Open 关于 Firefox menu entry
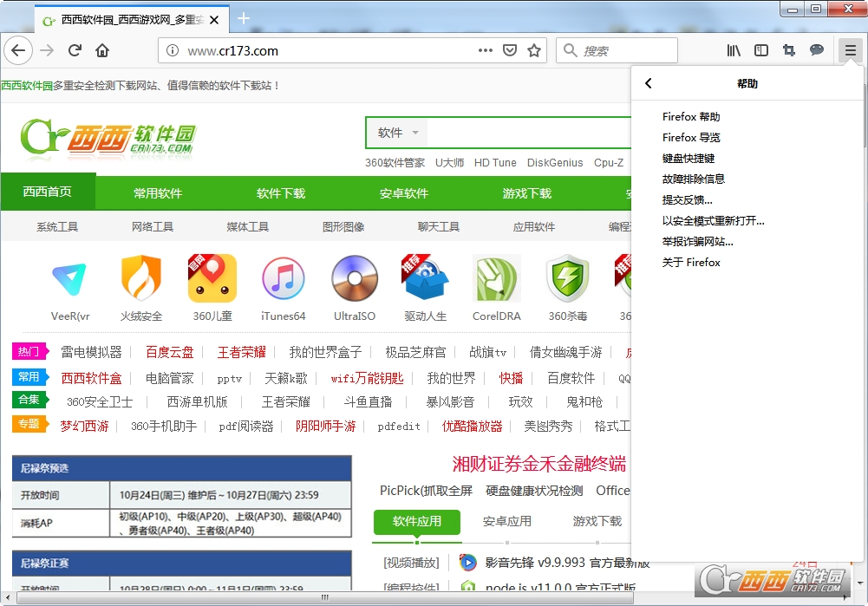The width and height of the screenshot is (868, 606). click(691, 263)
